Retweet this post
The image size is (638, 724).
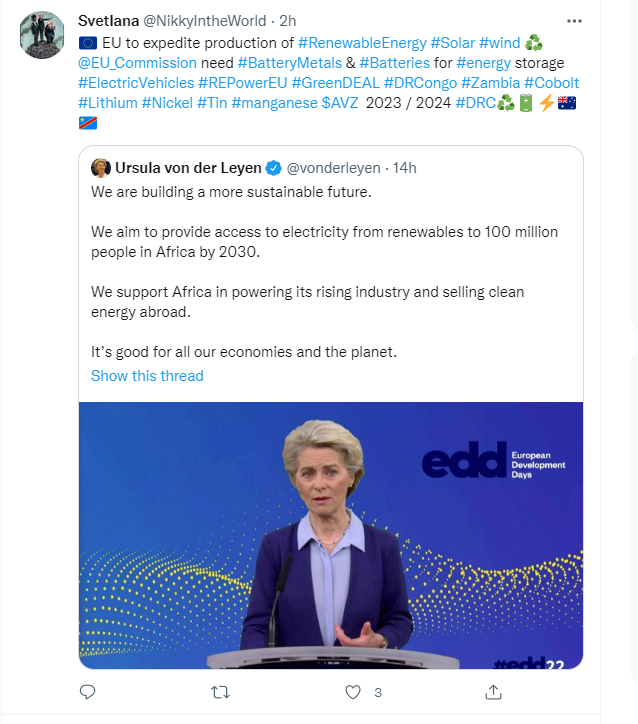[x=220, y=692]
